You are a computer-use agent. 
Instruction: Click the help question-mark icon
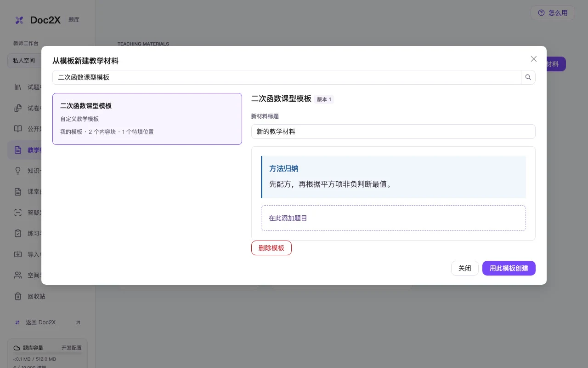[541, 13]
